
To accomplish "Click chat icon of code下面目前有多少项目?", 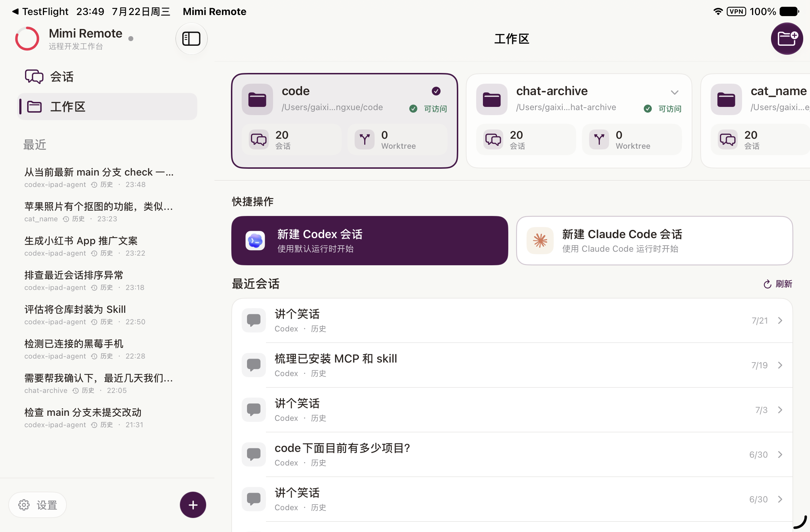I will [254, 454].
